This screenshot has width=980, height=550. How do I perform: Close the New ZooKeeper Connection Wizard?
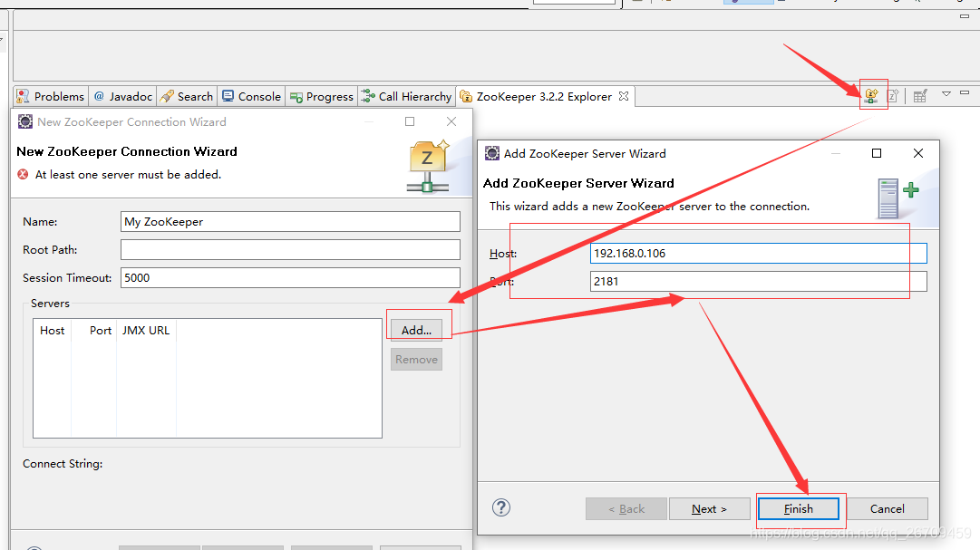click(x=451, y=121)
